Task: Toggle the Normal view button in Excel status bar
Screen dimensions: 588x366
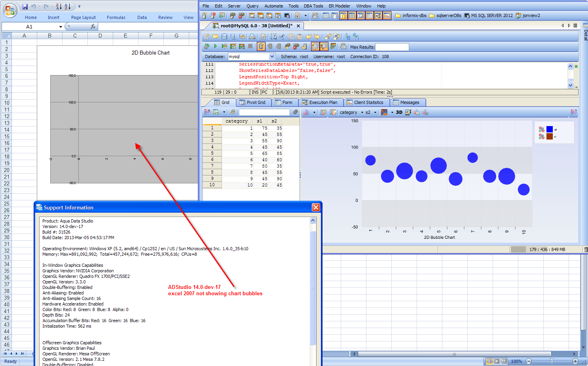Action: [489, 361]
